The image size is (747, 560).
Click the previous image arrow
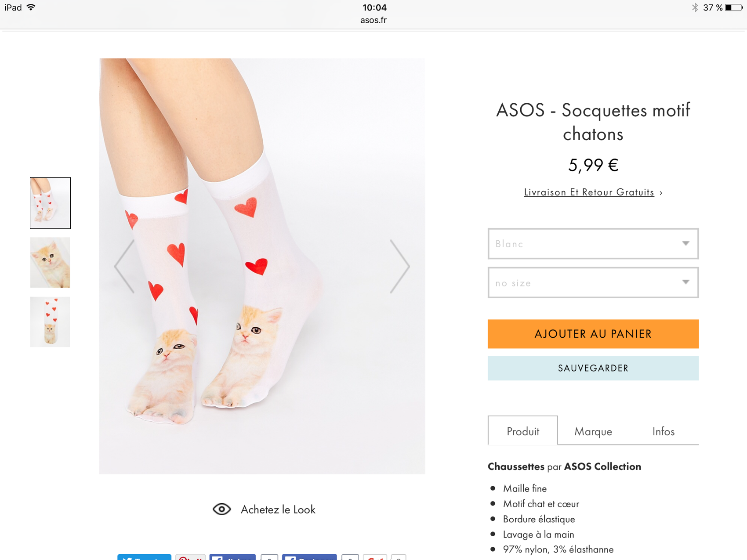click(x=124, y=266)
